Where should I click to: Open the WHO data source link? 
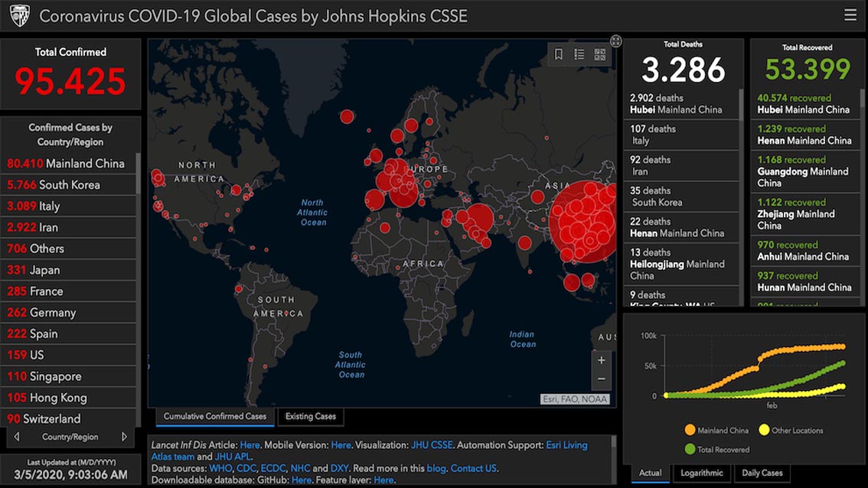(x=220, y=468)
